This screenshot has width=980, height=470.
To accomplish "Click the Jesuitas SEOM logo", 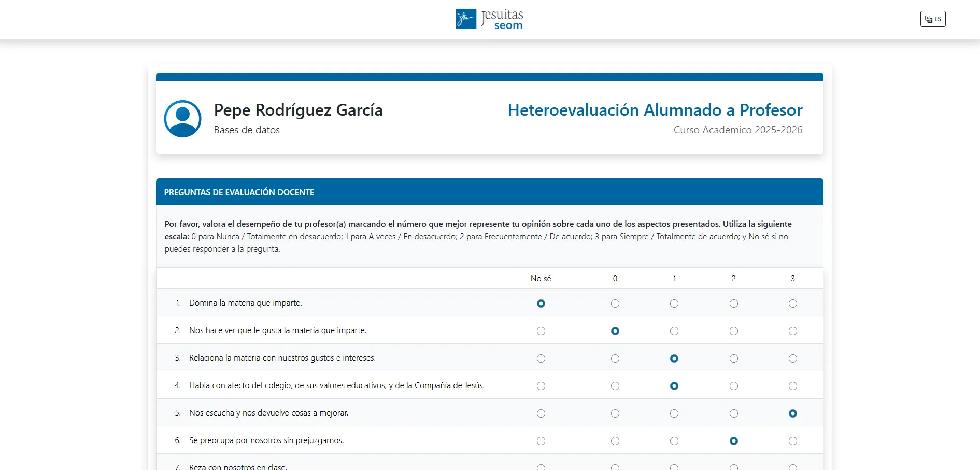I will [x=490, y=19].
